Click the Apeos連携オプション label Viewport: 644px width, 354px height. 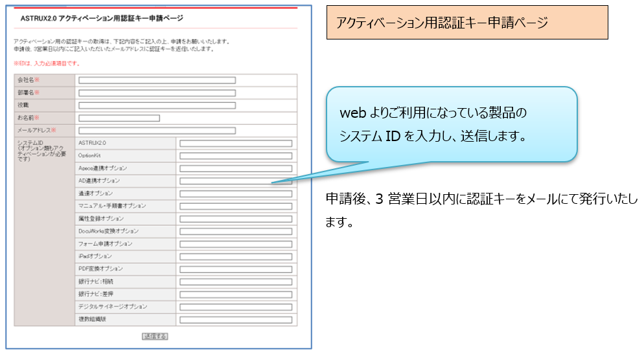point(102,168)
